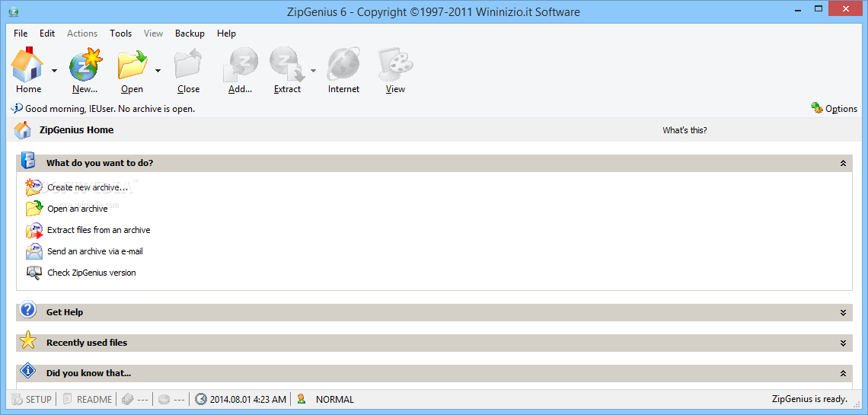Click the 'ZipGenius is ready.' status text
868x415 pixels.
click(809, 399)
